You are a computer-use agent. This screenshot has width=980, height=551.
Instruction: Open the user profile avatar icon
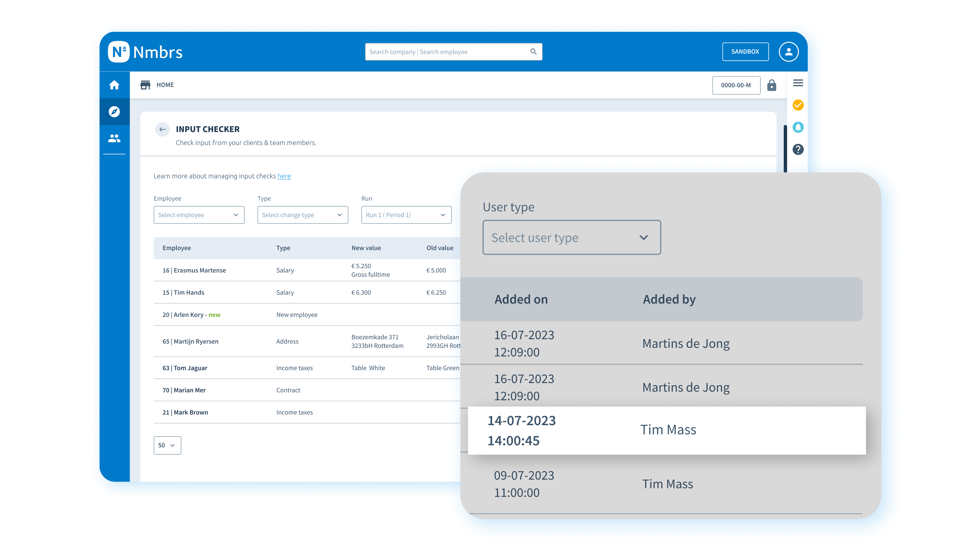789,52
